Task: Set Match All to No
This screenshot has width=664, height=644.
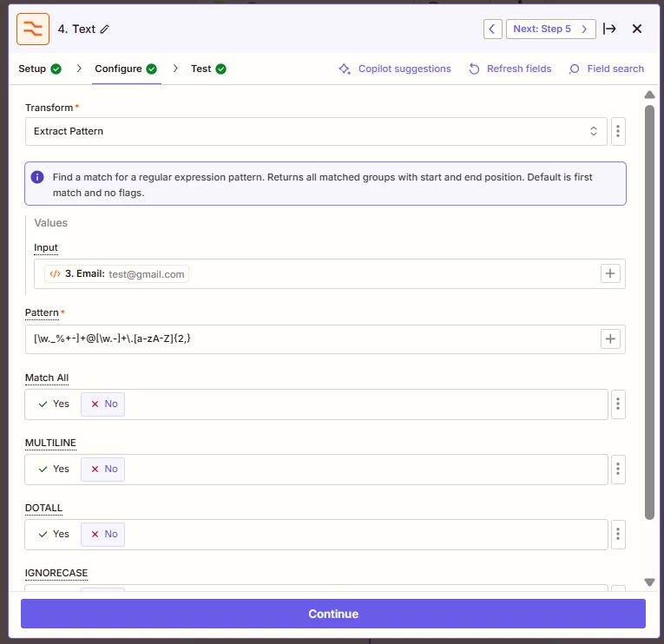Action: [103, 404]
